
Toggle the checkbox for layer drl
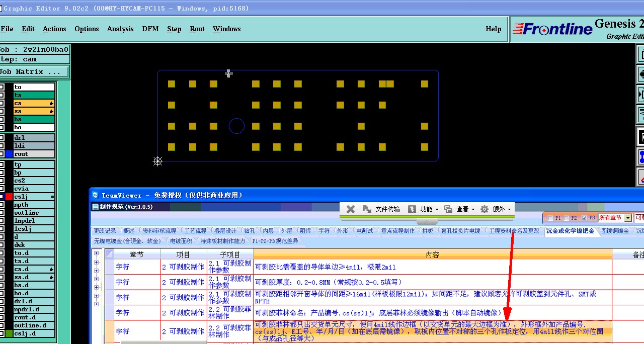click(x=2, y=138)
